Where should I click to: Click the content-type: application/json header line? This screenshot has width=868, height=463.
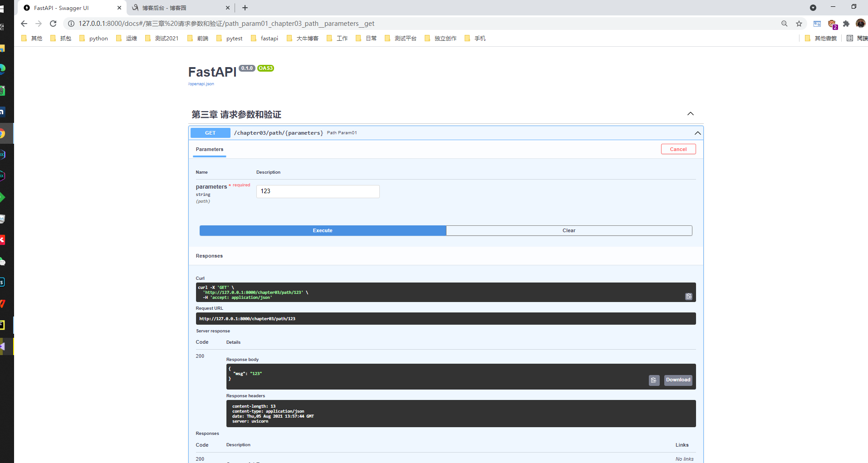click(x=268, y=411)
